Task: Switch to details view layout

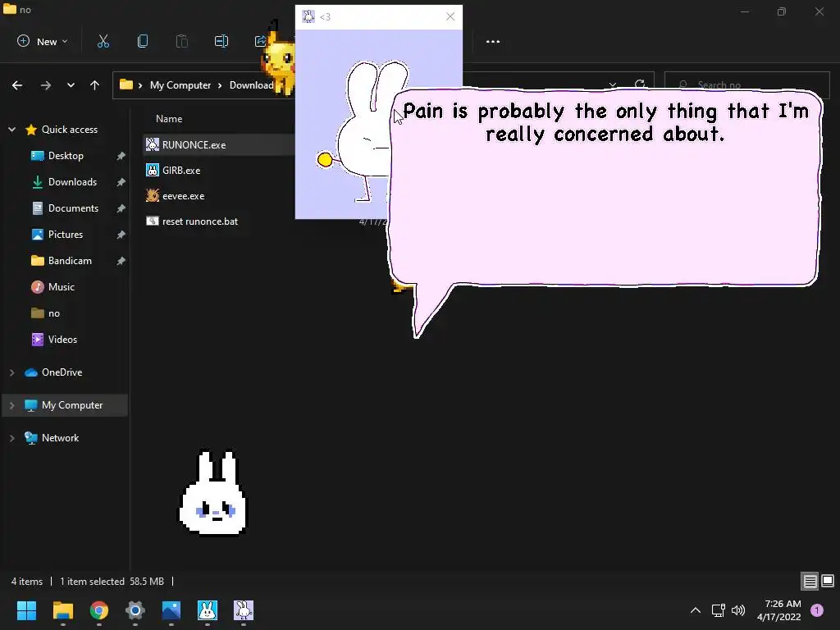Action: point(810,581)
